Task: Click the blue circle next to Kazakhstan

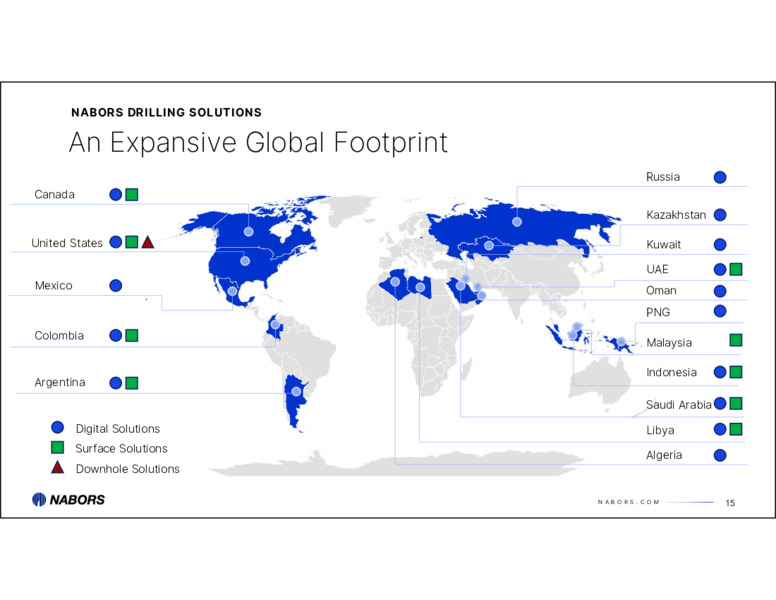Action: tap(720, 215)
